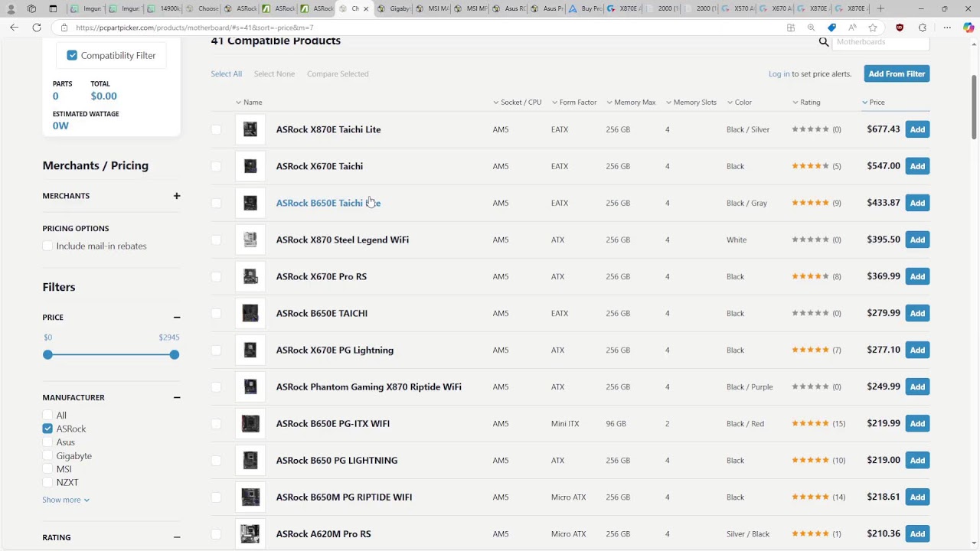Collapse the Rating filter section
Screen dimensions: 980x551
[177, 537]
